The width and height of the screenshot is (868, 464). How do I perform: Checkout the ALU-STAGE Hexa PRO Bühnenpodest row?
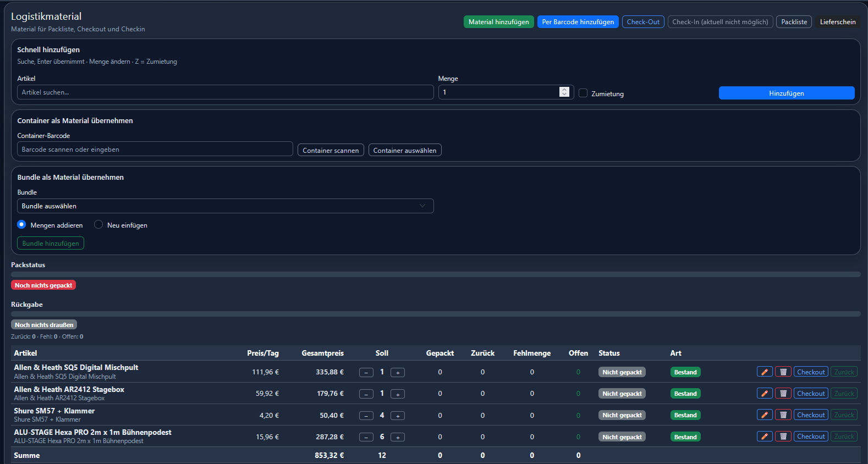pos(811,436)
